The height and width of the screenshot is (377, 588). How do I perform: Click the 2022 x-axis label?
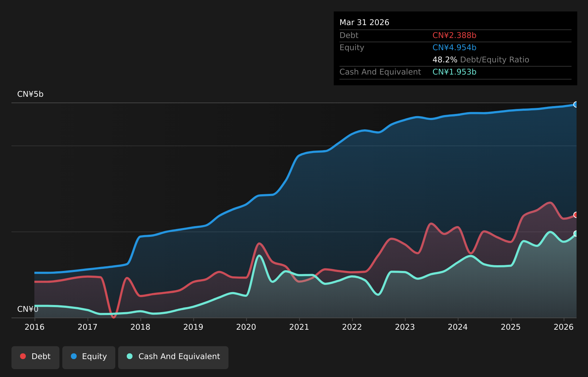coord(352,327)
